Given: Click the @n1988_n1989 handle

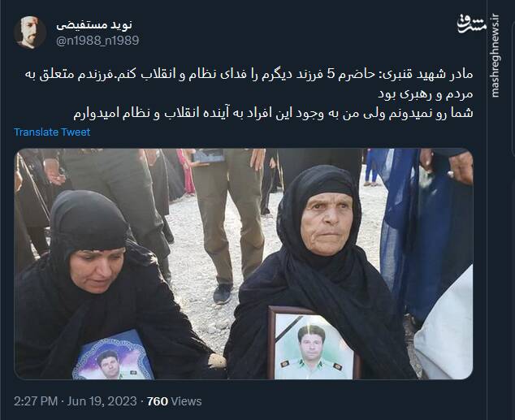Looking at the screenshot, I should coord(97,41).
